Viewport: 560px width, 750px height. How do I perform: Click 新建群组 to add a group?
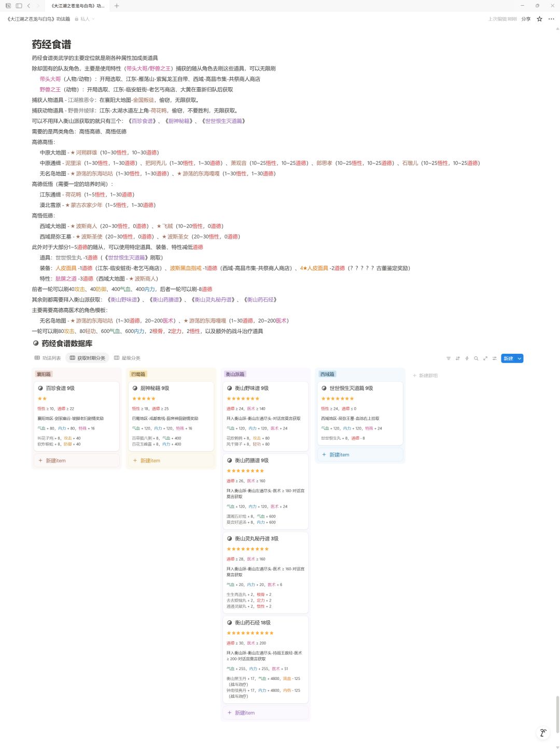tap(425, 376)
